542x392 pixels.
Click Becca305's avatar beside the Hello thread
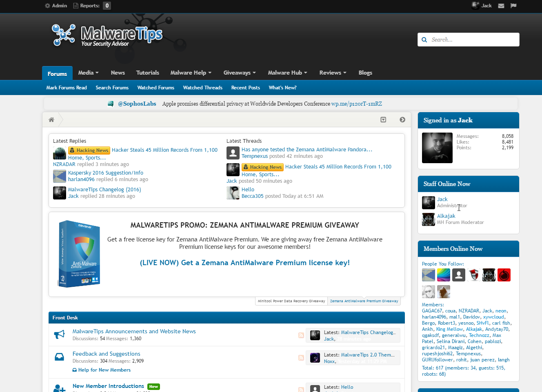(x=233, y=193)
